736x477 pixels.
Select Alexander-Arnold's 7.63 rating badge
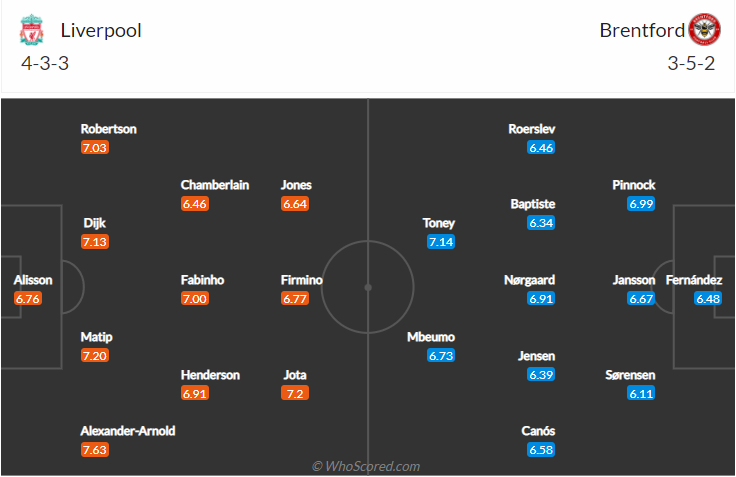pos(95,450)
